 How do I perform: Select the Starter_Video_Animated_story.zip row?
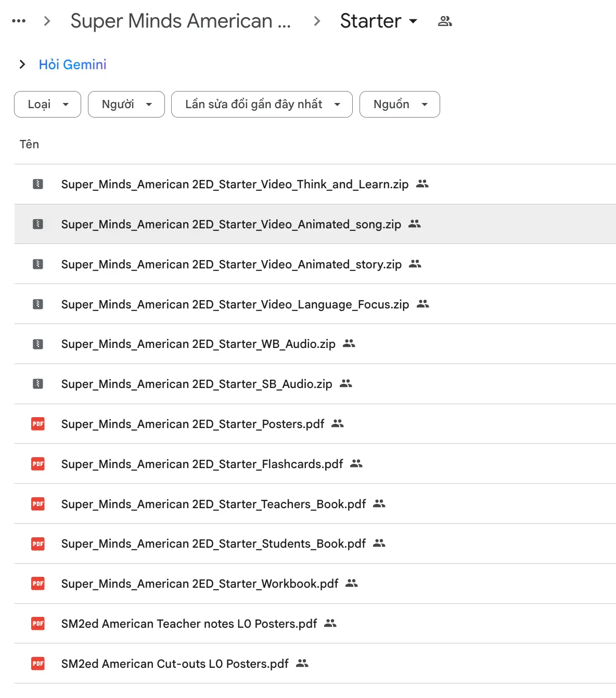[231, 264]
